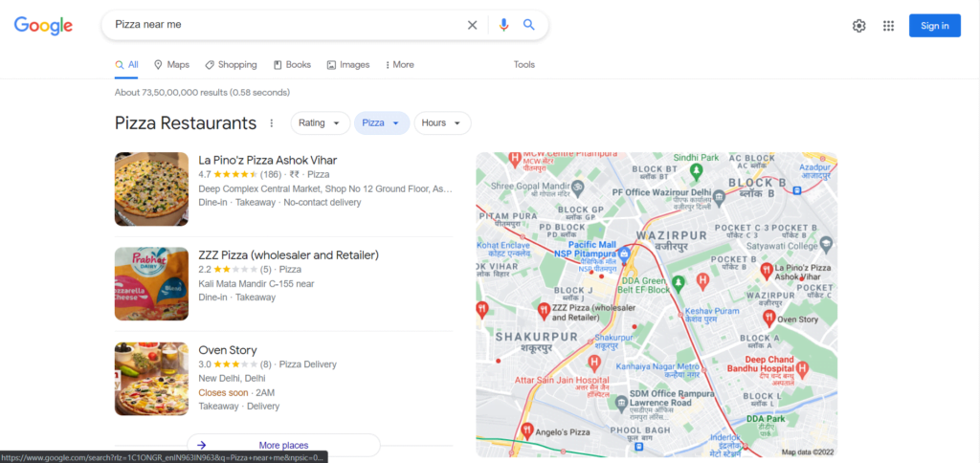Click the Pizza Restaurants heading

click(x=186, y=123)
